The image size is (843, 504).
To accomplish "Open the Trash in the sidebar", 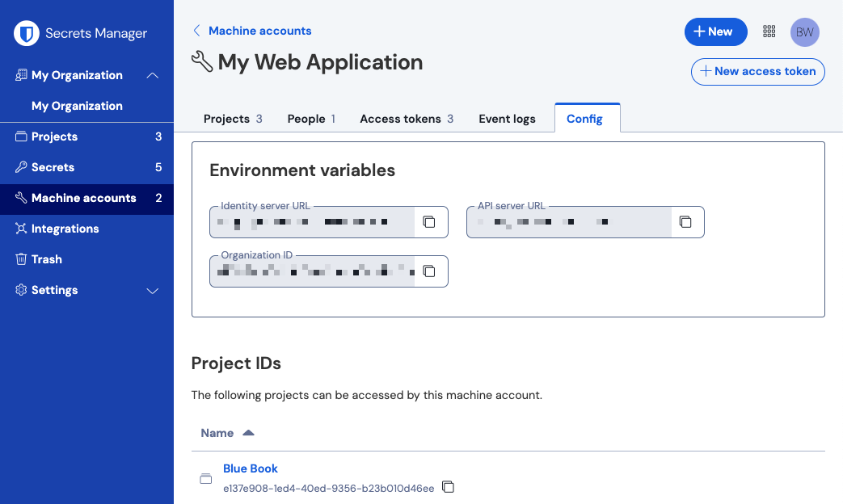I will point(47,259).
